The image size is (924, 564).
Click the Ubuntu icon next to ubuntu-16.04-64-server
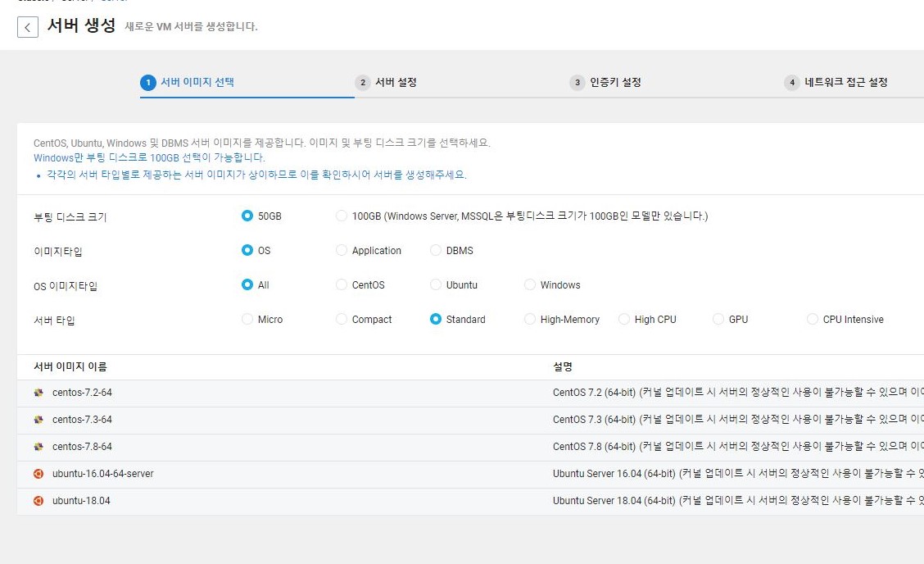coord(38,474)
